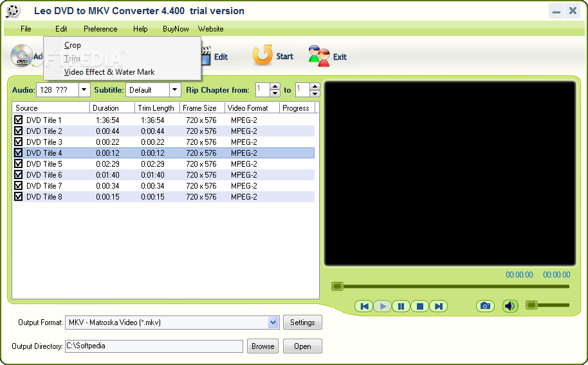The height and width of the screenshot is (365, 588).
Task: Select the DVD Title 1 row text
Action: click(44, 120)
